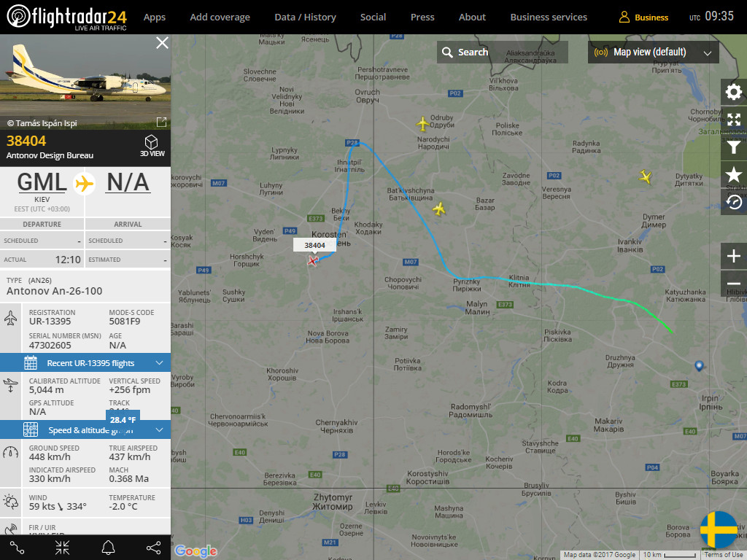Open map settings gear icon
Screen dimensions: 747x560
[734, 92]
